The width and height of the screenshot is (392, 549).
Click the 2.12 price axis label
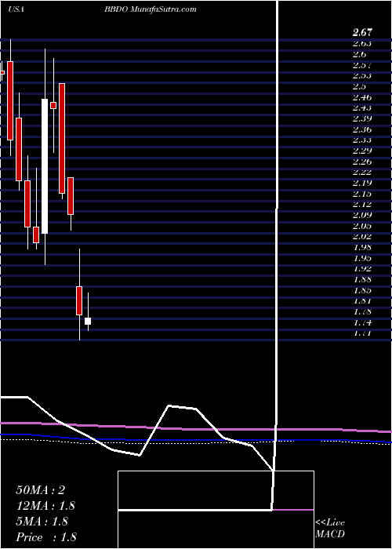coord(362,205)
